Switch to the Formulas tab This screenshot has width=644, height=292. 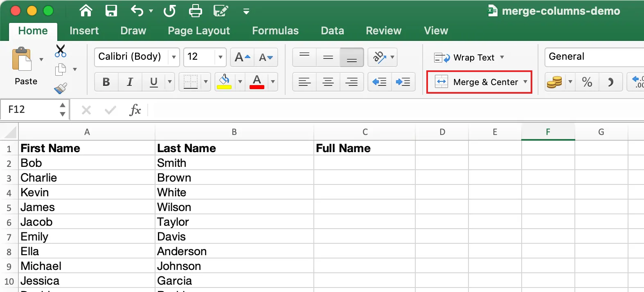[x=275, y=31]
